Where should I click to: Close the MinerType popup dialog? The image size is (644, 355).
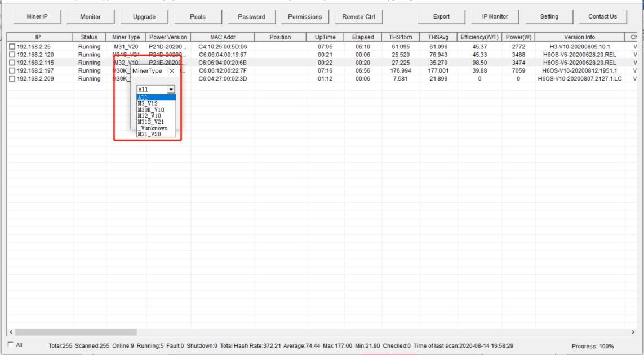[x=171, y=72]
